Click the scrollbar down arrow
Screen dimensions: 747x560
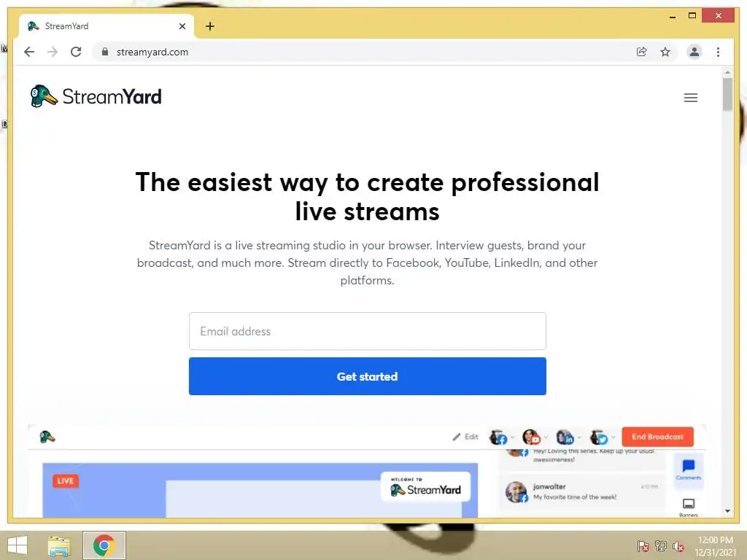(727, 511)
